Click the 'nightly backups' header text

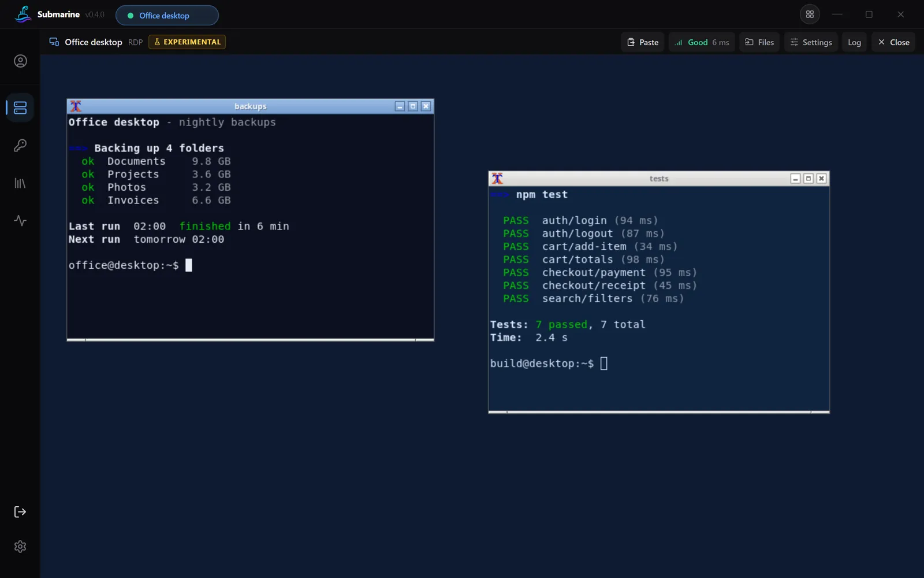(x=227, y=122)
